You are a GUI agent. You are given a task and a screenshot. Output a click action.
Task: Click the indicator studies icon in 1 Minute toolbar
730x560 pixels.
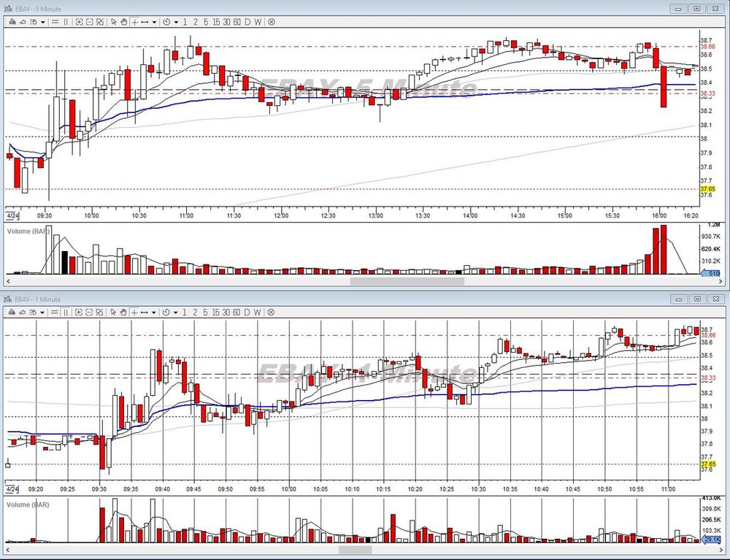(x=23, y=312)
